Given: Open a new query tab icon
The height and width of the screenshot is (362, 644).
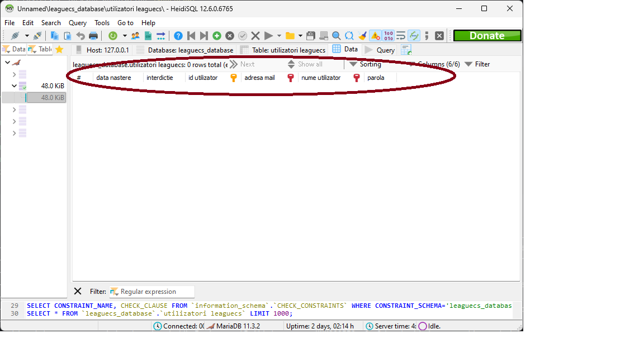Looking at the screenshot, I should click(x=406, y=50).
